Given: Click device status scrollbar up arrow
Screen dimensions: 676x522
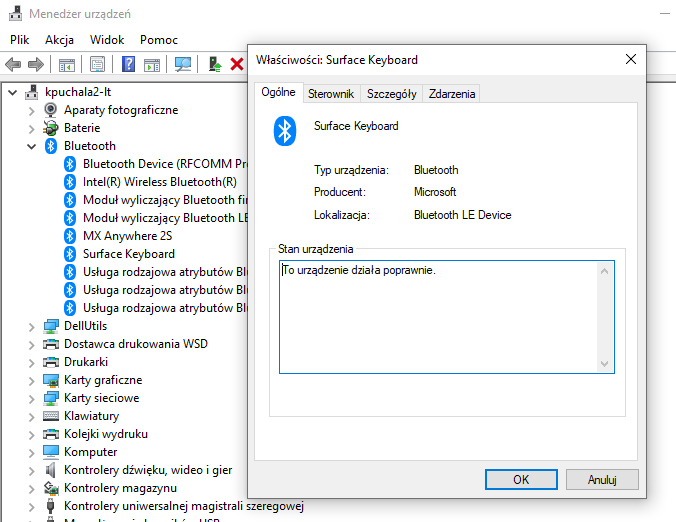Looking at the screenshot, I should point(604,271).
